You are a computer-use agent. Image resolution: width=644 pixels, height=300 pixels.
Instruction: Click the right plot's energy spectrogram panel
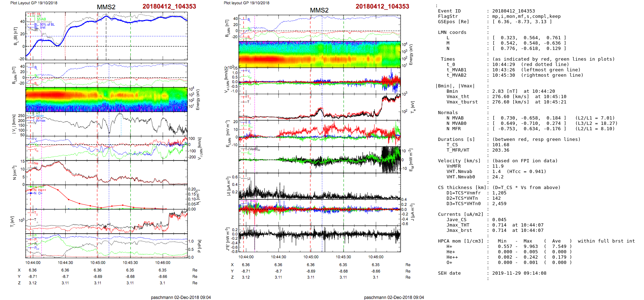click(x=320, y=54)
